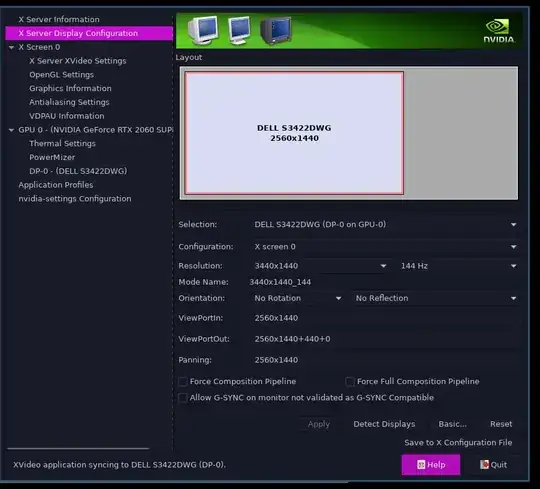
Task: Open PowerMizer page
Action: pyautogui.click(x=52, y=157)
